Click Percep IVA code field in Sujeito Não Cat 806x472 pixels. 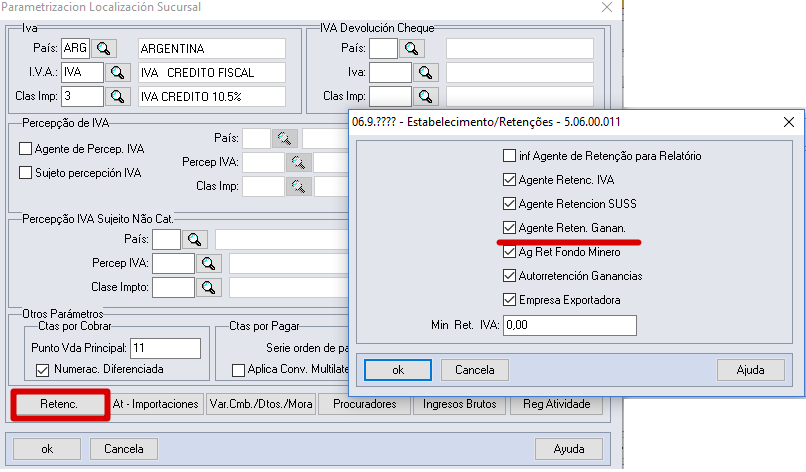pyautogui.click(x=173, y=263)
